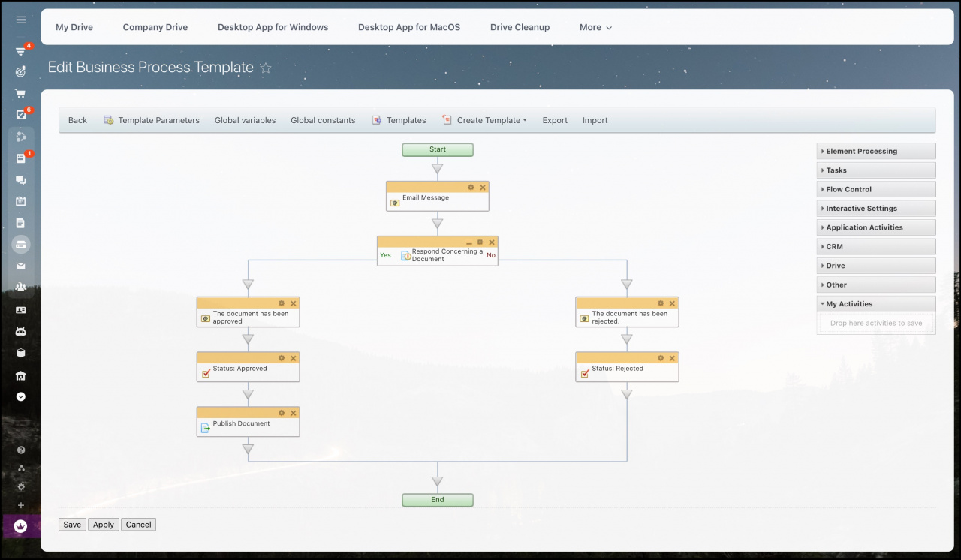
Task: Open the target goals icon in sidebar
Action: (x=21, y=72)
